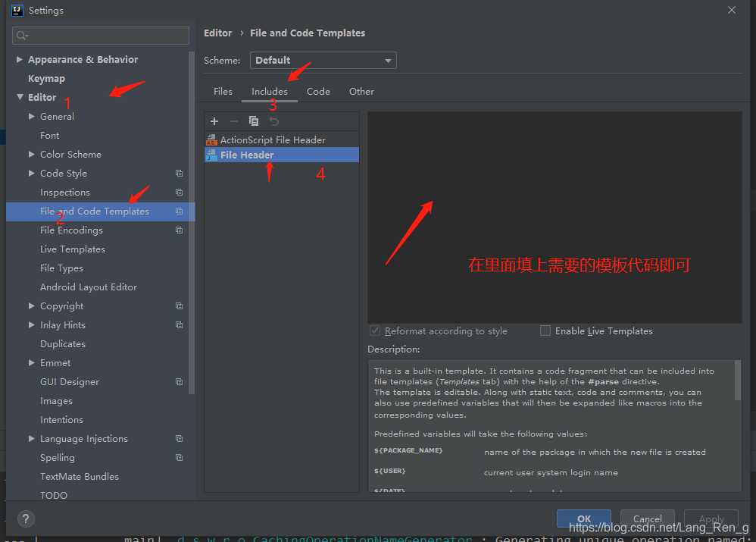The height and width of the screenshot is (542, 756).
Task: Switch to the Files tab
Action: click(x=223, y=91)
